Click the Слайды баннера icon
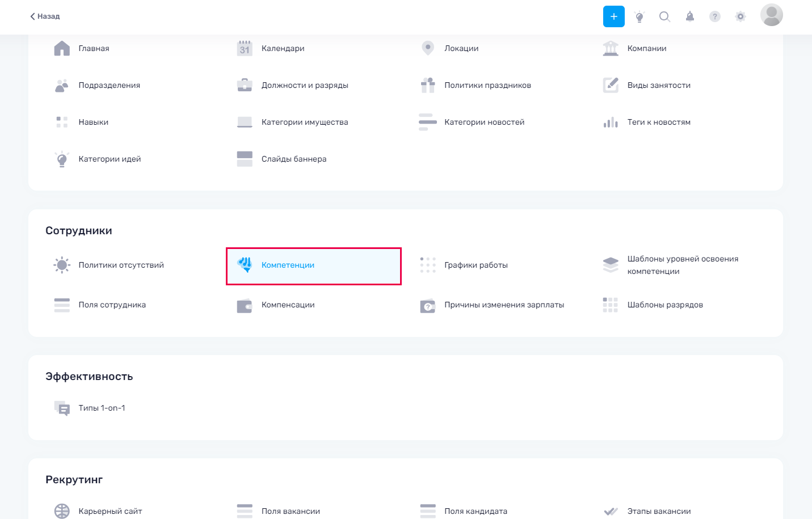812x519 pixels. 245,159
